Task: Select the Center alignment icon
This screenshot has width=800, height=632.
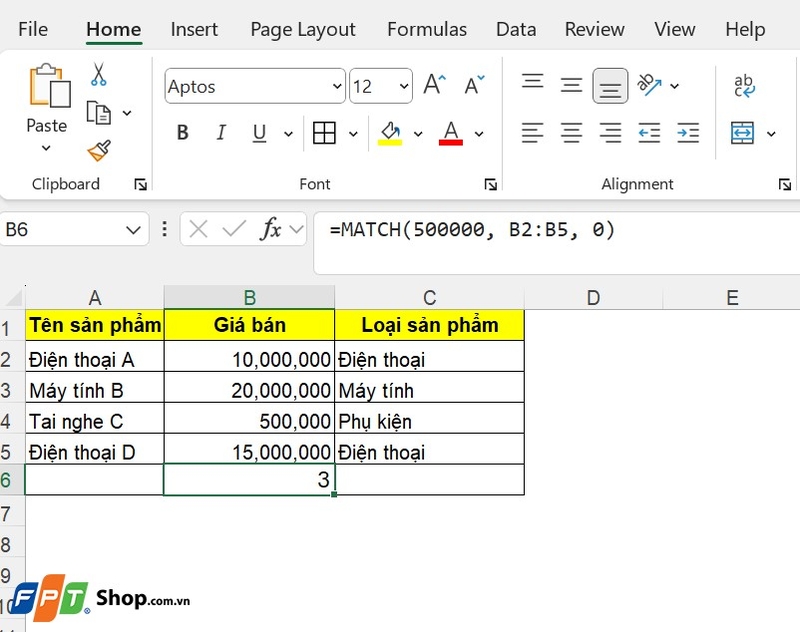Action: click(571, 132)
